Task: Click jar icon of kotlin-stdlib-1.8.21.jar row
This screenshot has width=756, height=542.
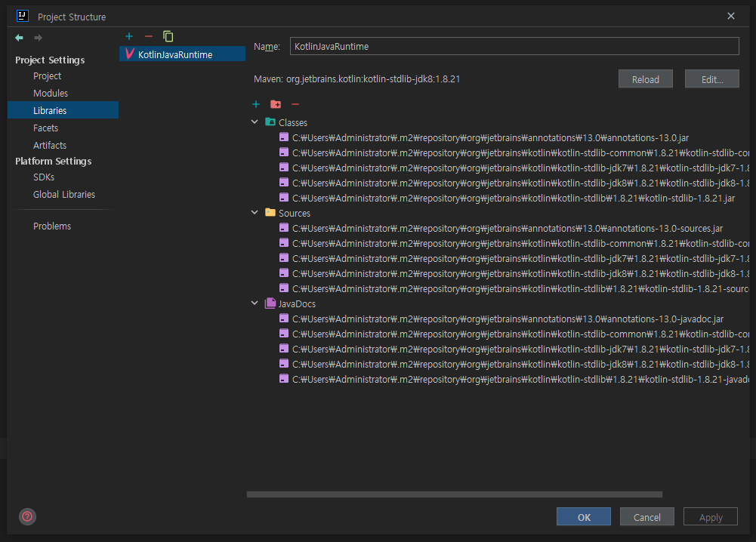Action: pyautogui.click(x=284, y=198)
